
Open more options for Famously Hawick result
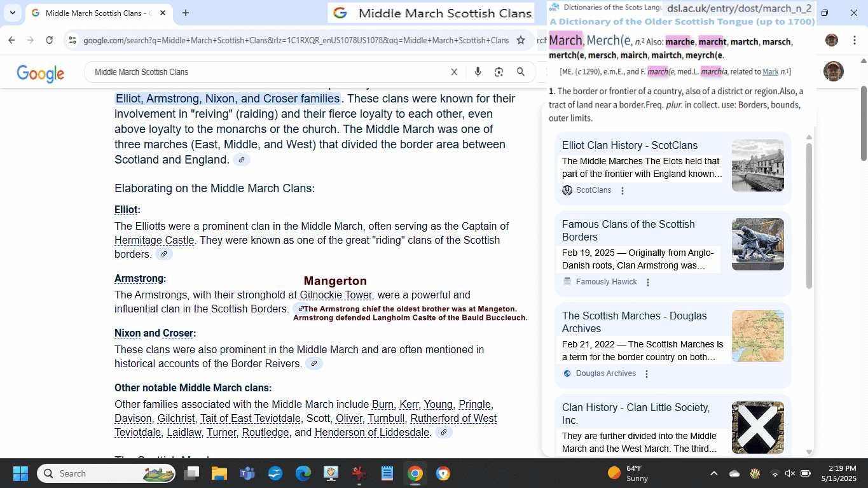pyautogui.click(x=648, y=282)
